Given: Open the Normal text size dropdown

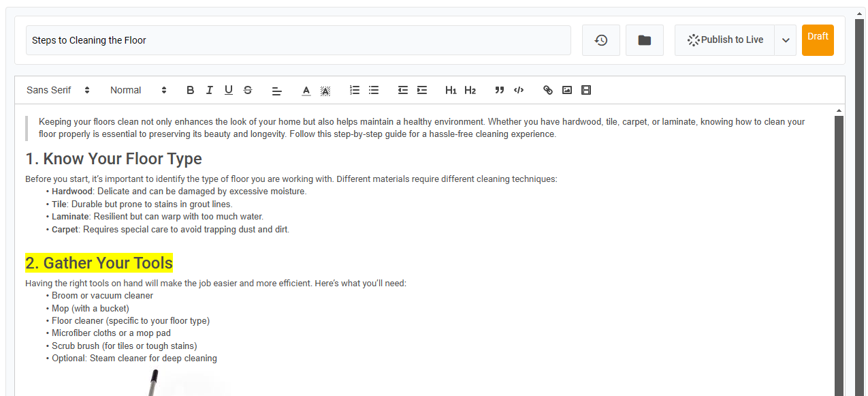Looking at the screenshot, I should [x=138, y=90].
